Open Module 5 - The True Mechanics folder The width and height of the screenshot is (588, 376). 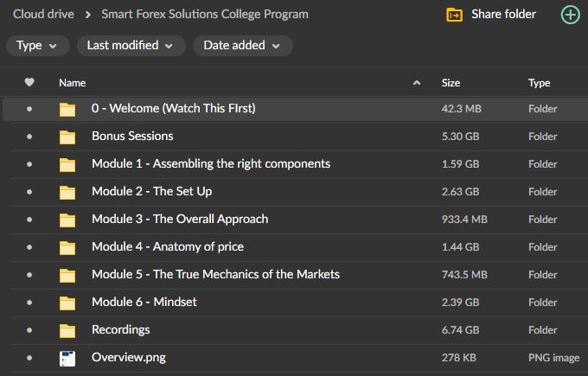point(215,275)
